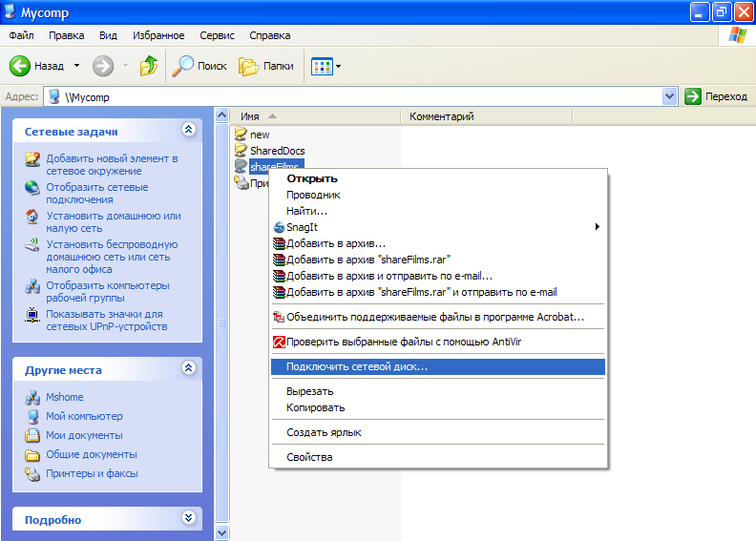Image resolution: width=756 pixels, height=541 pixels.
Task: Open the Сервис menu in menu bar
Action: pyautogui.click(x=217, y=35)
